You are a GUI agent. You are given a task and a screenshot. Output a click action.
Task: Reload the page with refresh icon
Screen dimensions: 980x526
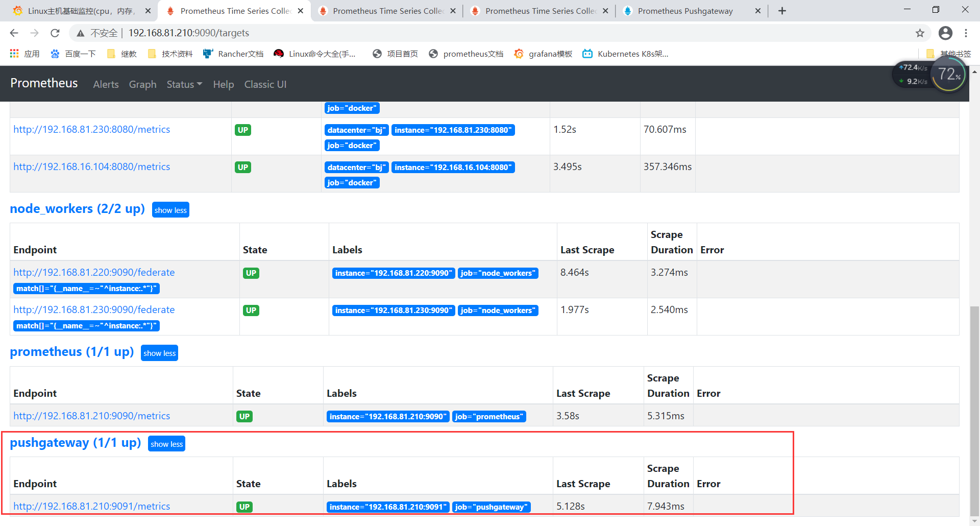(x=55, y=33)
